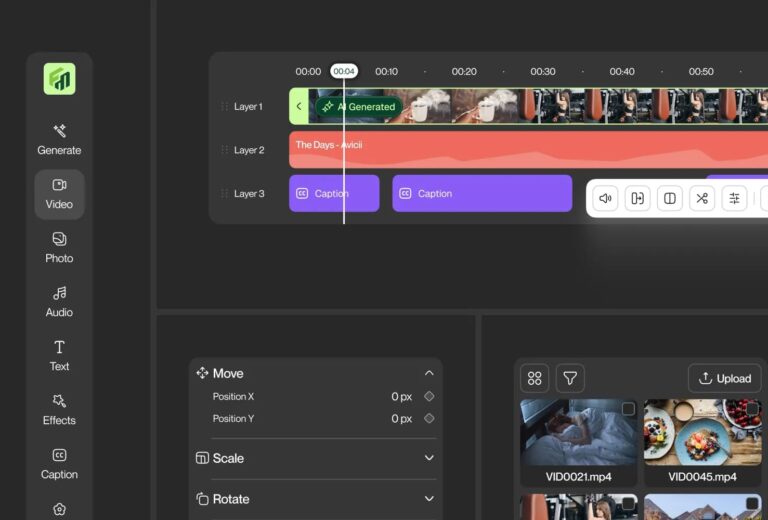Viewport: 768px width, 520px height.
Task: Click the Position Y value field
Action: click(402, 419)
